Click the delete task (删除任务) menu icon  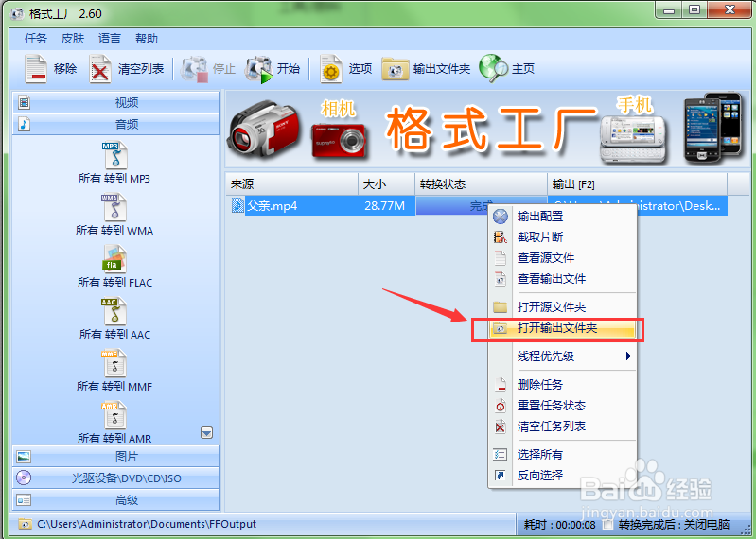(501, 384)
